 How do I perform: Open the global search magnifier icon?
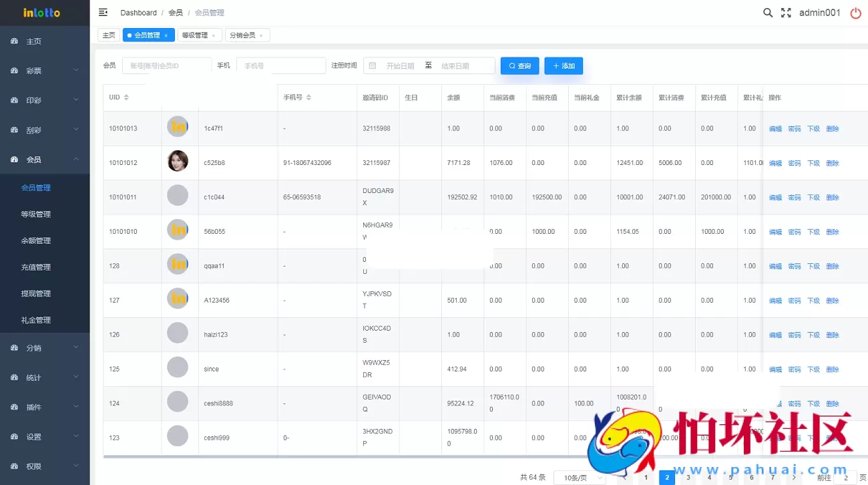767,12
